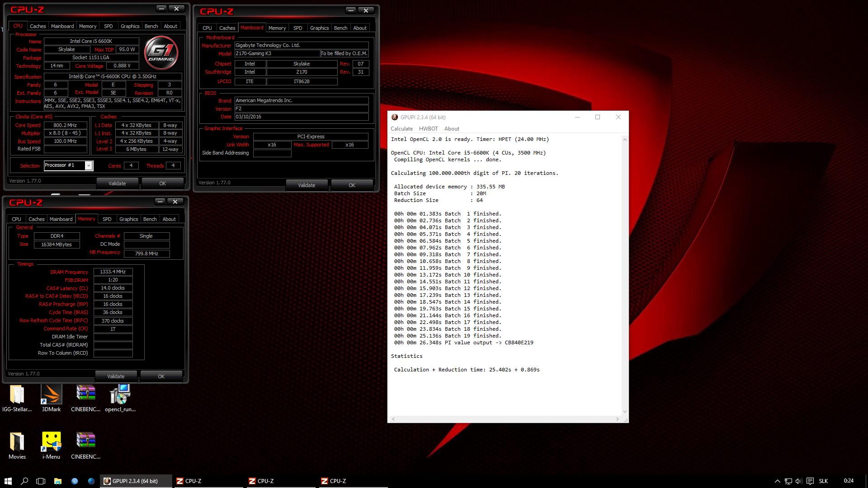The width and height of the screenshot is (868, 488).
Task: Open Task View from taskbar
Action: coord(41,481)
